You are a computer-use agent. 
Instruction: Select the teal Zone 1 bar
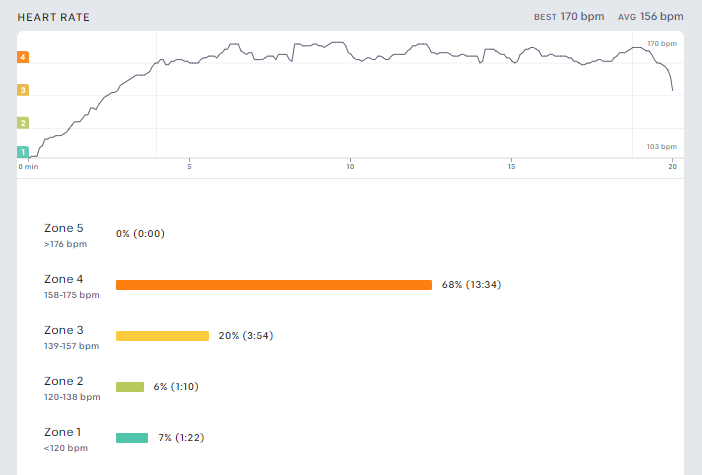(132, 438)
